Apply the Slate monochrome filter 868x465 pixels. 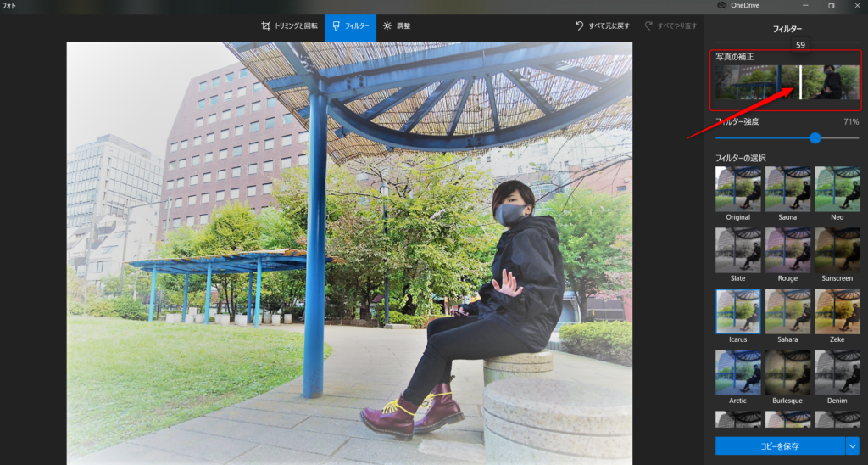click(737, 249)
